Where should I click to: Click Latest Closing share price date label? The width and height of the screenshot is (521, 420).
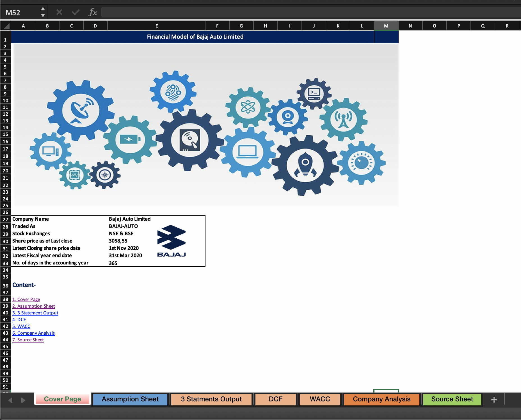coord(46,248)
